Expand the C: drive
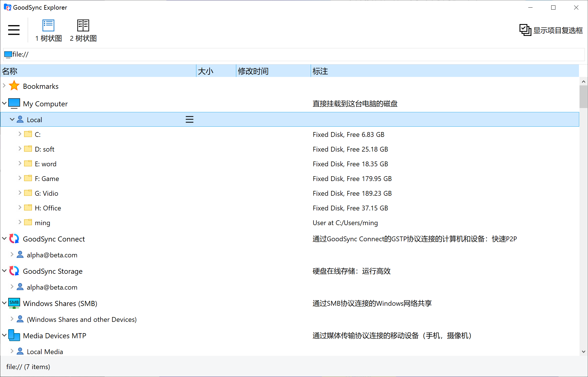 [x=20, y=134]
